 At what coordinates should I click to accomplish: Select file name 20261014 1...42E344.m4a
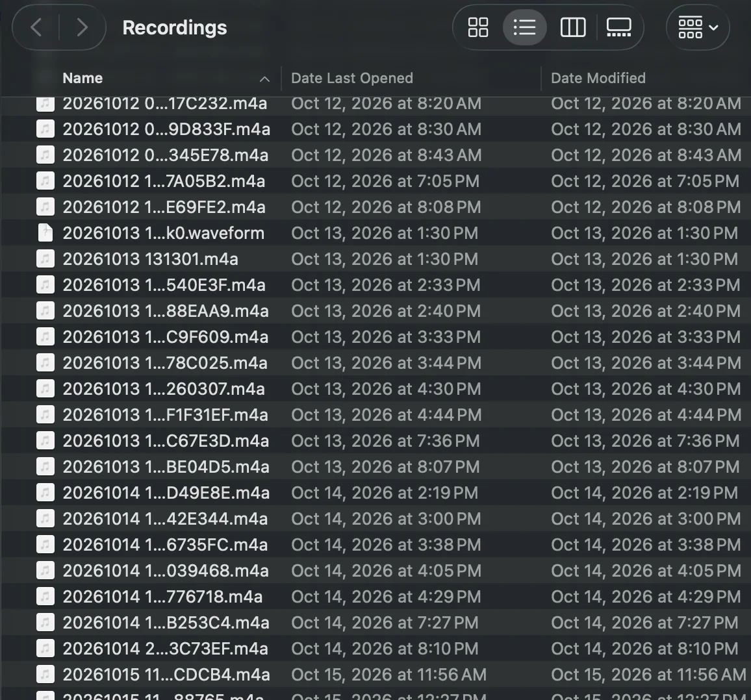(x=165, y=519)
